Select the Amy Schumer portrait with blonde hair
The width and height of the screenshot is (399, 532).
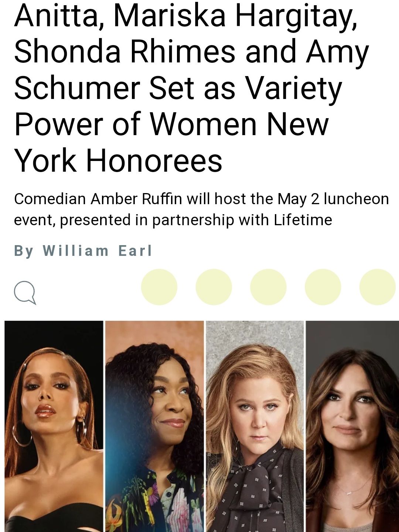coord(255,426)
